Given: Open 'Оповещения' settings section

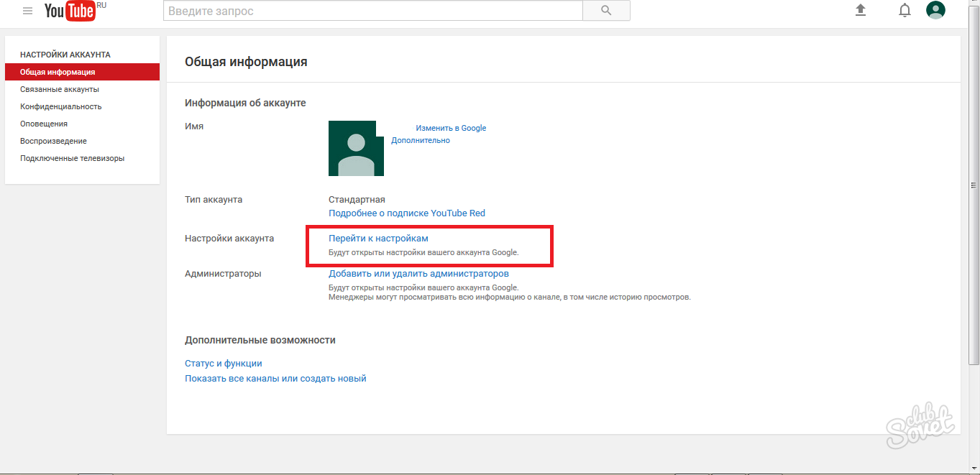Looking at the screenshot, I should coord(44,124).
